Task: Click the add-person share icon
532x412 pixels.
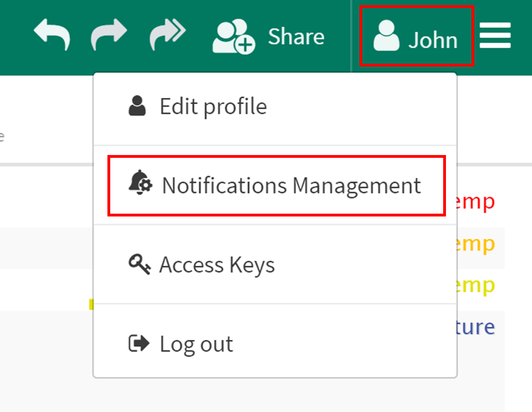Action: tap(233, 36)
